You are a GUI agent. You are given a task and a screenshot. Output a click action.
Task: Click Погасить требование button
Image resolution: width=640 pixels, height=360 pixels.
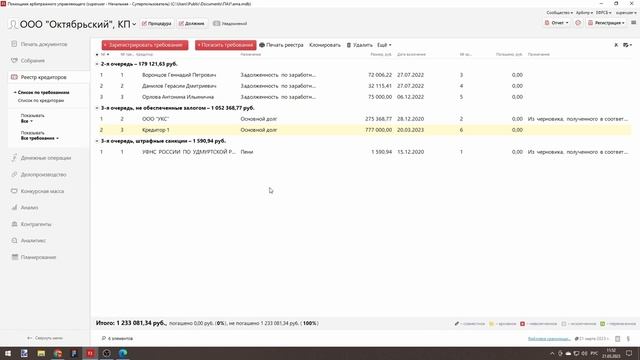point(225,45)
